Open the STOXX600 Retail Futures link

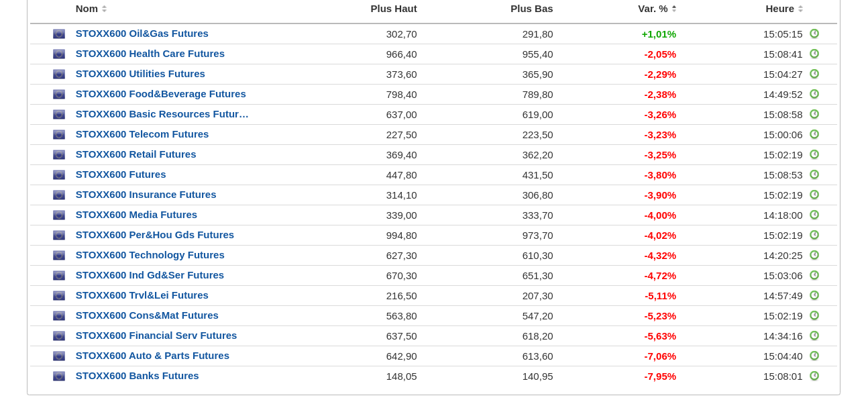click(x=135, y=154)
